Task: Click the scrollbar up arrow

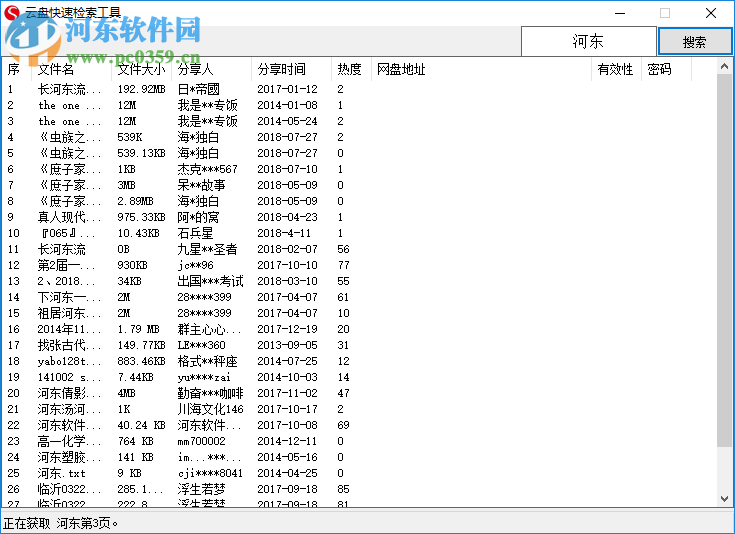Action: tap(724, 67)
